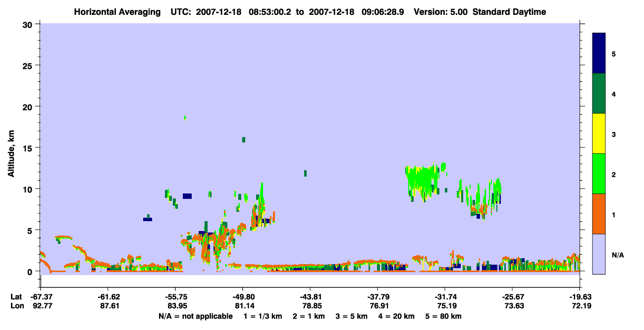The width and height of the screenshot is (644, 330).
Task: Click the colorbar 'N/A' label
Action: (618, 255)
